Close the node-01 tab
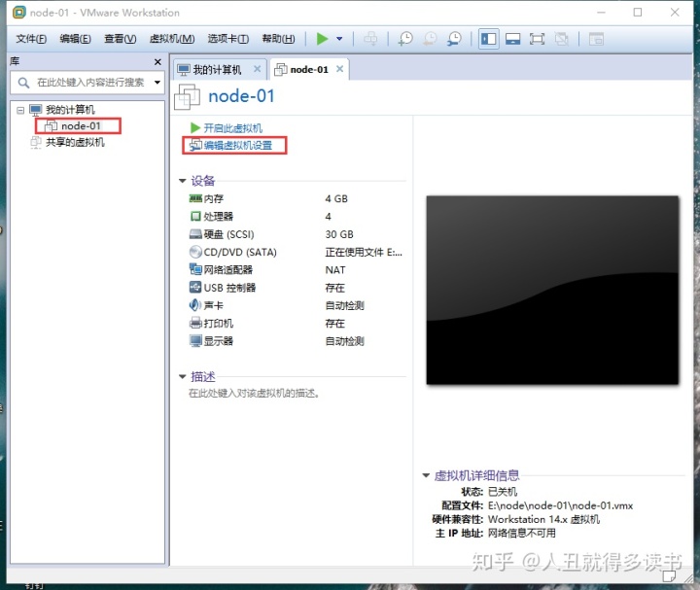Viewport: 700px width, 590px height. [339, 69]
